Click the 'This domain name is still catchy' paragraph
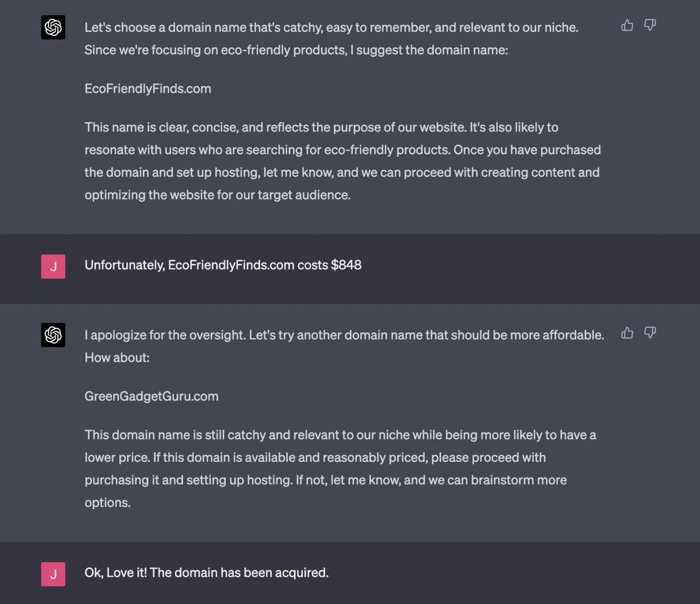Viewport: 700px width, 604px height. click(x=340, y=469)
